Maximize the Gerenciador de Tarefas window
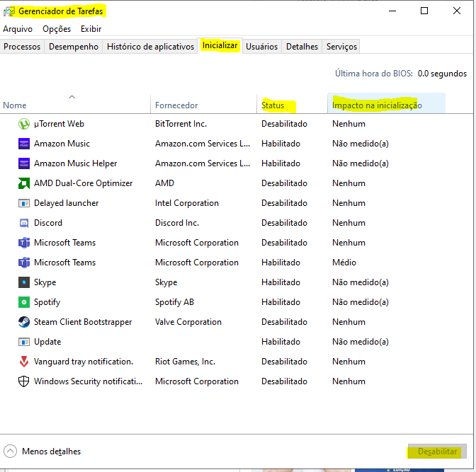Image resolution: width=476 pixels, height=472 pixels. (x=424, y=11)
